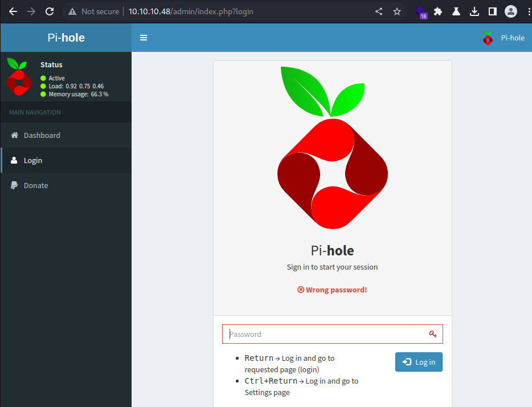Viewport: 532px width, 407px height.
Task: Click the Status heading in sidebar
Action: (52, 64)
